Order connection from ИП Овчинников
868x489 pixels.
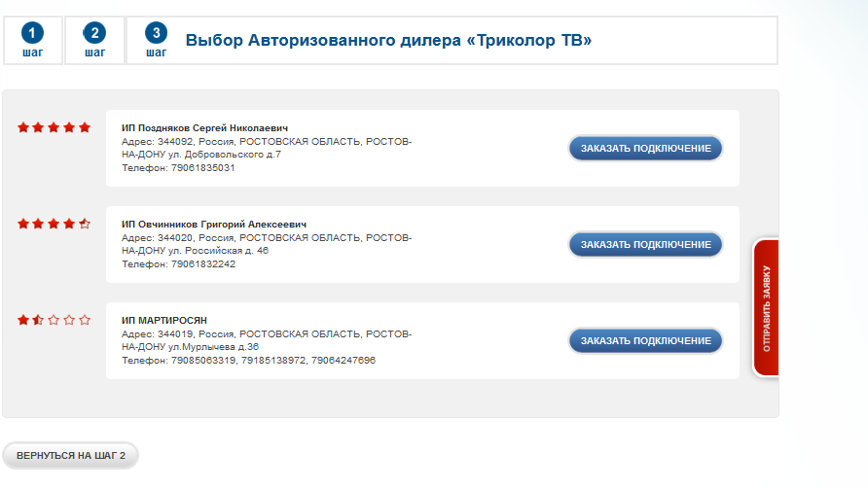point(645,244)
